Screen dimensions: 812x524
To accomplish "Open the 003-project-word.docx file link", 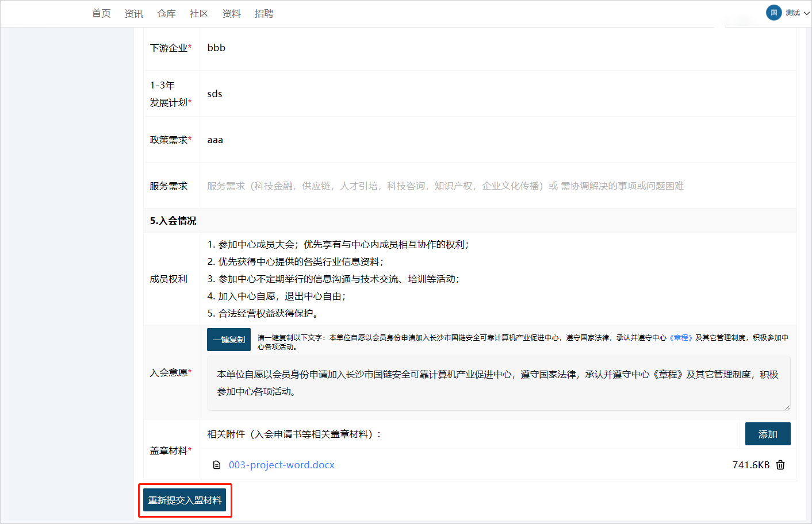I will (x=281, y=465).
